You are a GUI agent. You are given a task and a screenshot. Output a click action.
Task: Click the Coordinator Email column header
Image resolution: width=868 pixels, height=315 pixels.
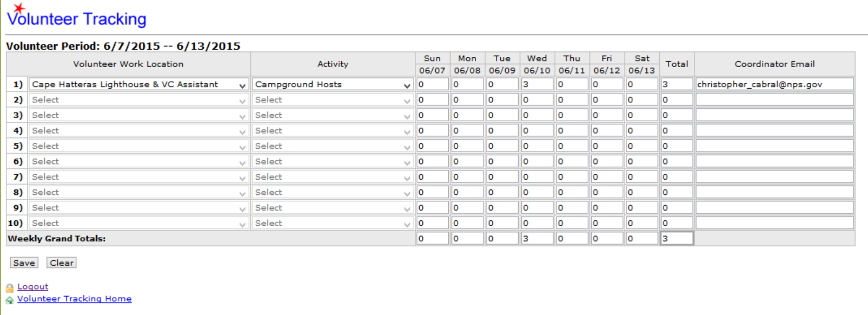774,64
